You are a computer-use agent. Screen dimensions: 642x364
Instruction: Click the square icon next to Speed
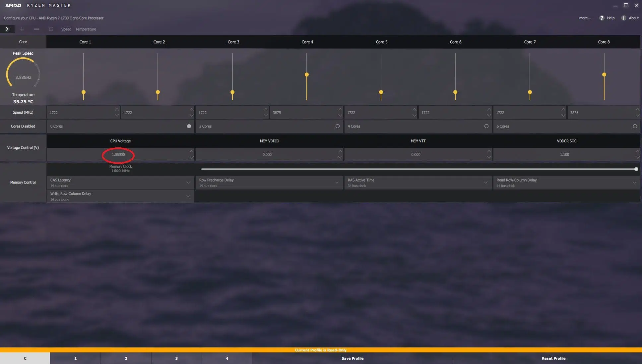coord(51,29)
